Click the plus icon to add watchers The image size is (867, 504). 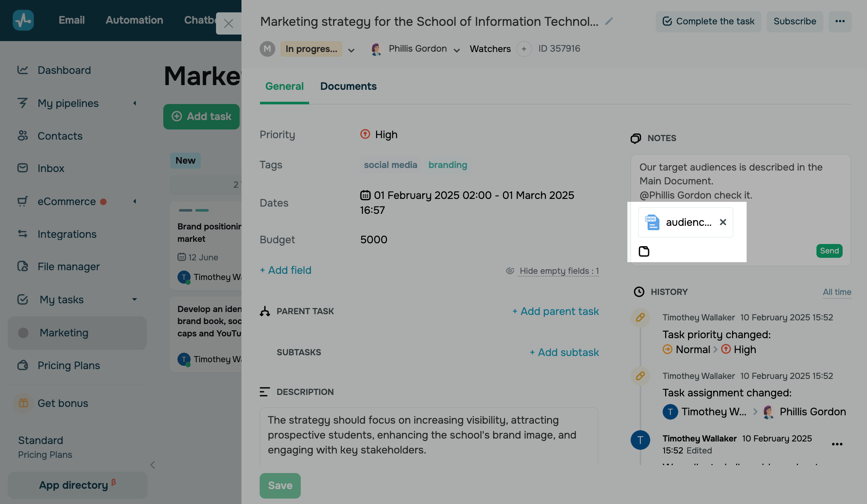[524, 49]
